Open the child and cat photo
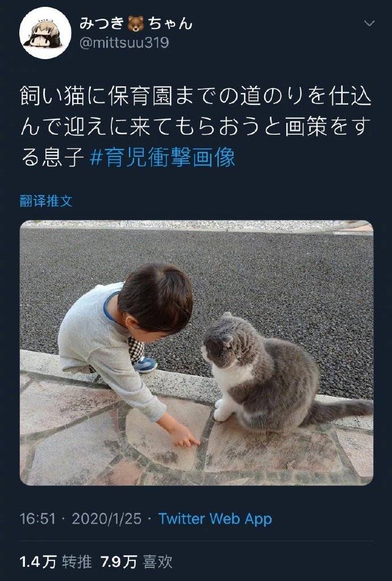Screen dimensions: 392x581 196,352
